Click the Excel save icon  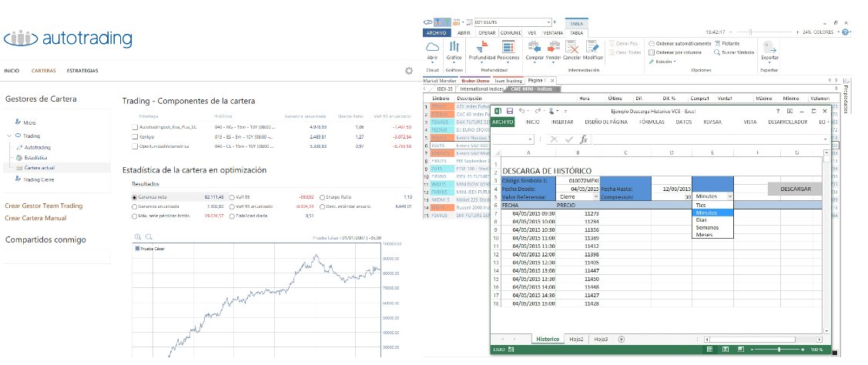pyautogui.click(x=510, y=111)
